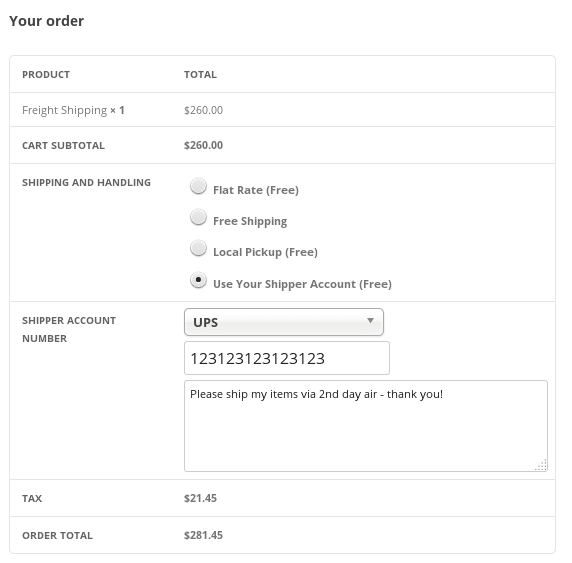This screenshot has height=563, width=572.
Task: Open the UPS carrier dropdown
Action: (x=284, y=322)
